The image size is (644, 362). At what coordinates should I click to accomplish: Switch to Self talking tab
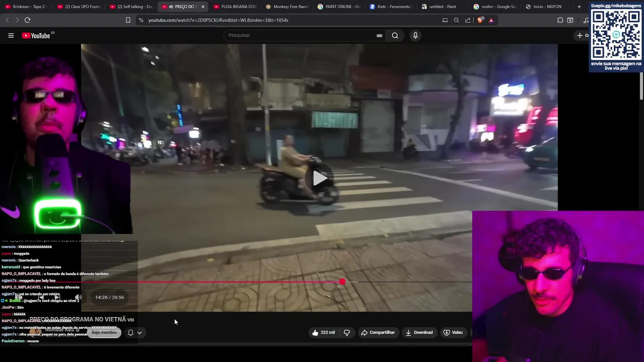coord(131,7)
